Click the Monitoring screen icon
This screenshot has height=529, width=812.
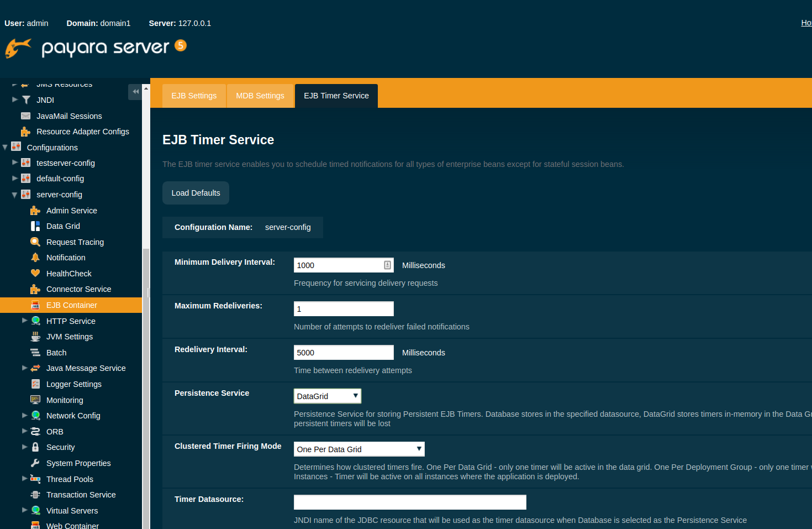point(35,400)
